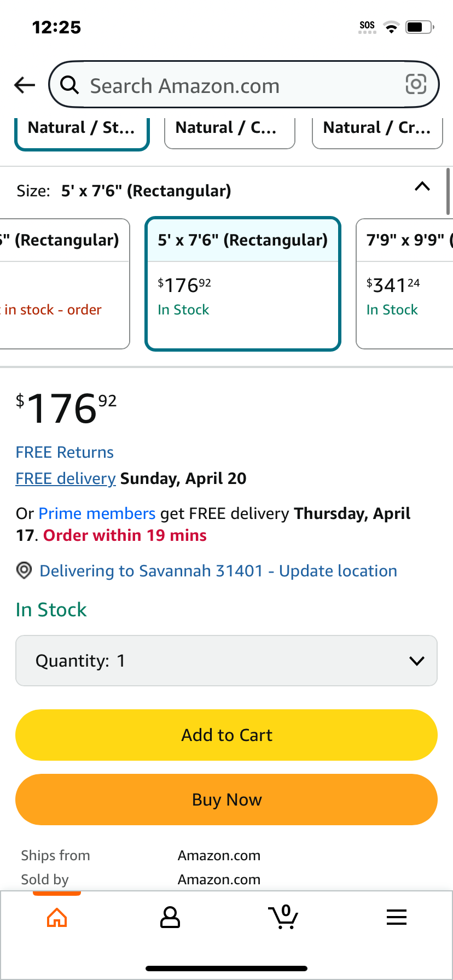Open the FREE Returns link
The width and height of the screenshot is (453, 980).
pyautogui.click(x=65, y=452)
